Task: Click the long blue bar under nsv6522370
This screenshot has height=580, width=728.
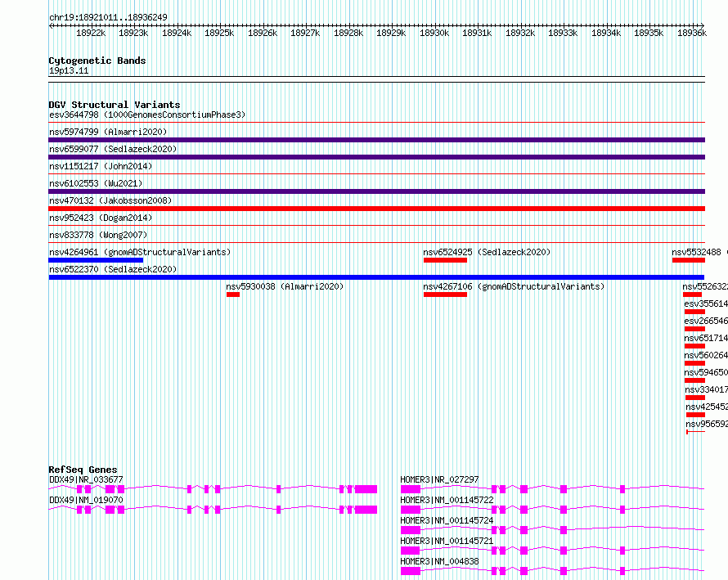Action: click(376, 277)
